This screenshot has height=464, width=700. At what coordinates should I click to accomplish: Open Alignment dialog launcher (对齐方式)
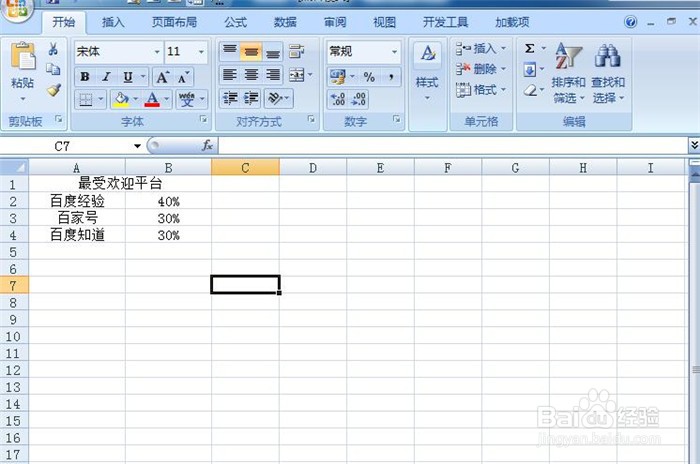[x=311, y=119]
